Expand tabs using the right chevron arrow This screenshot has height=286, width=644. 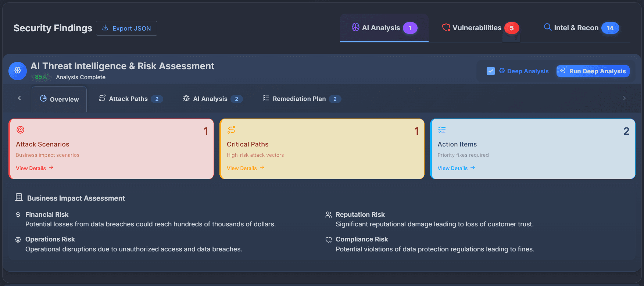click(x=624, y=98)
